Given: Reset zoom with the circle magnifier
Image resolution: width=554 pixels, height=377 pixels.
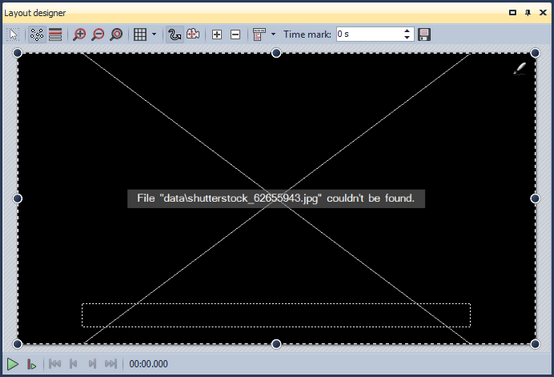Looking at the screenshot, I should [116, 34].
